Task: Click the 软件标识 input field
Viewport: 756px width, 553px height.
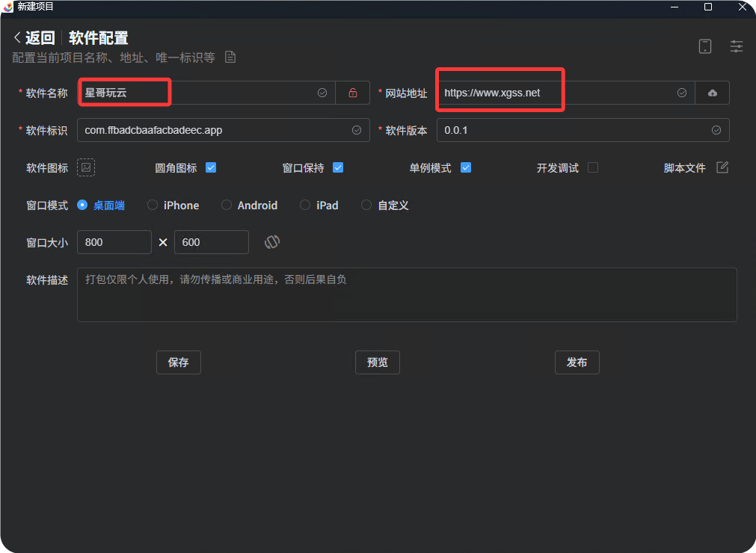Action: (224, 130)
